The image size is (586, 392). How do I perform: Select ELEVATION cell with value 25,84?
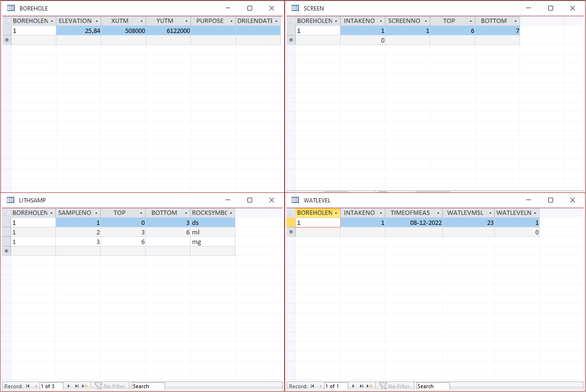[79, 31]
